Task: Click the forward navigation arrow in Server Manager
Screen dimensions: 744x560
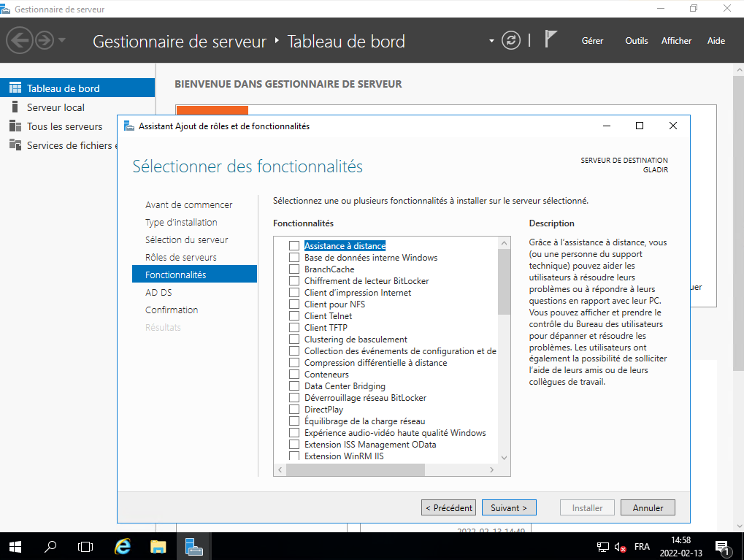Action: click(x=45, y=41)
